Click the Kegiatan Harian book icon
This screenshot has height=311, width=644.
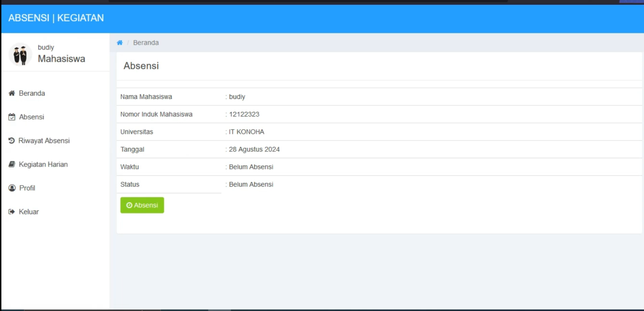point(12,164)
